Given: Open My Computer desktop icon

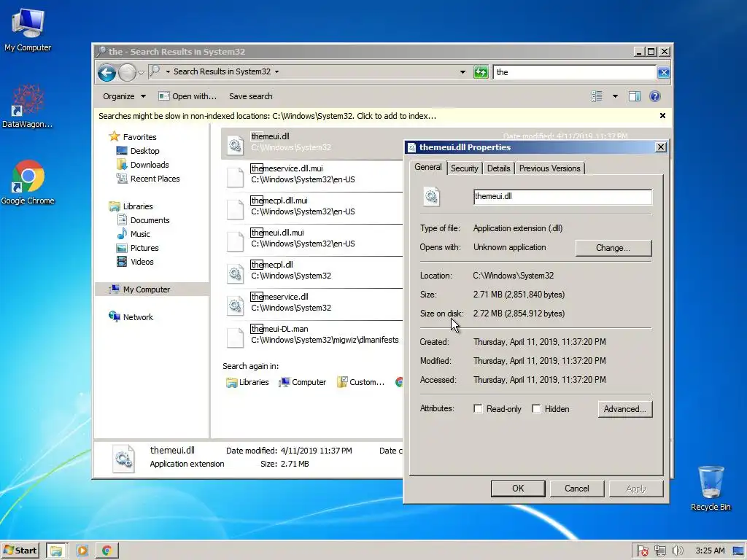Looking at the screenshot, I should click(28, 29).
